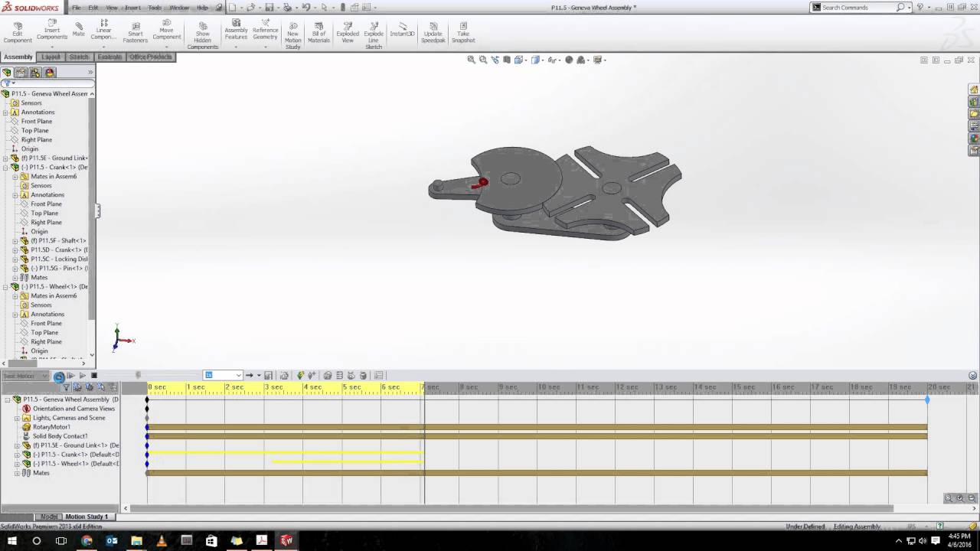Expand Lights, Cameras and Scene in timeline tree
This screenshot has width=980, height=551.
[17, 418]
